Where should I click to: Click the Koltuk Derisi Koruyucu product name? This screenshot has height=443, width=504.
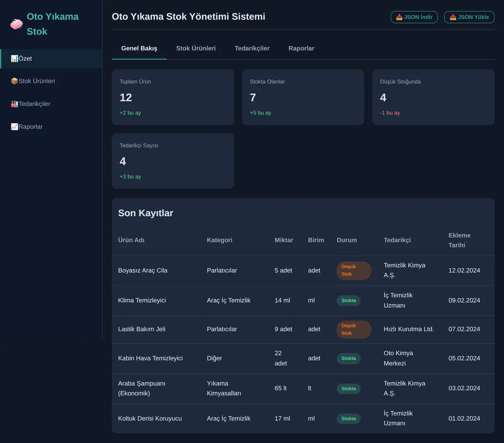[x=150, y=418]
